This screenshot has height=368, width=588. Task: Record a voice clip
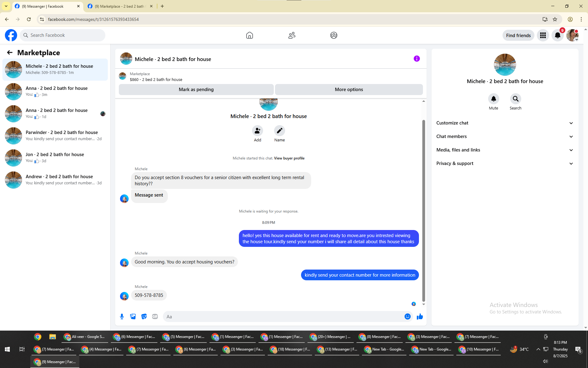tap(122, 316)
